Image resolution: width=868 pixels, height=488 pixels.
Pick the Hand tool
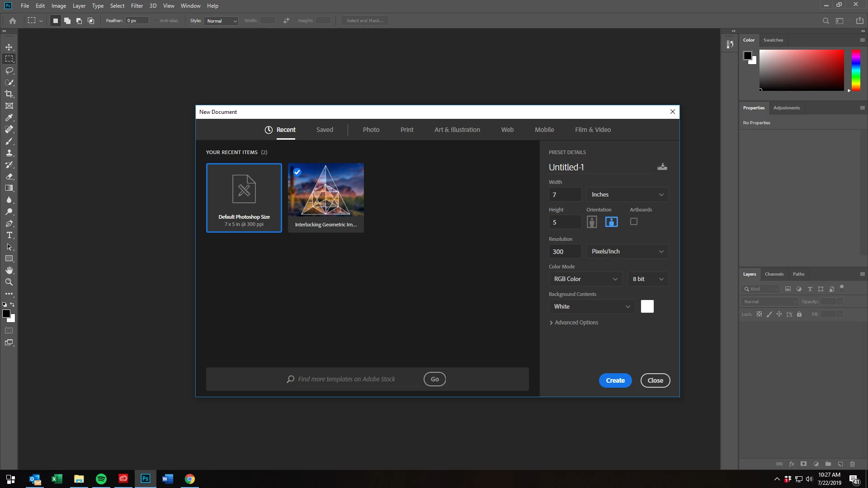(9, 270)
